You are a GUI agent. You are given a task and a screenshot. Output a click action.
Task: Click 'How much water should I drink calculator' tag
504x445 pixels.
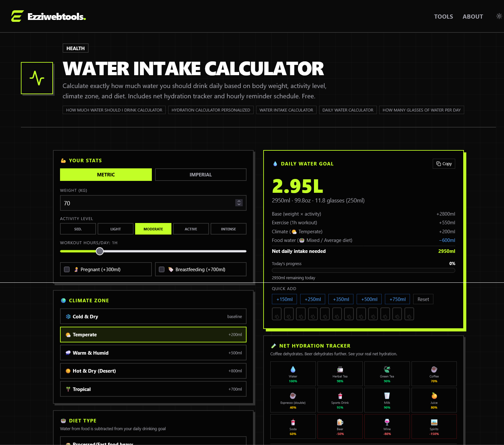[x=114, y=110]
